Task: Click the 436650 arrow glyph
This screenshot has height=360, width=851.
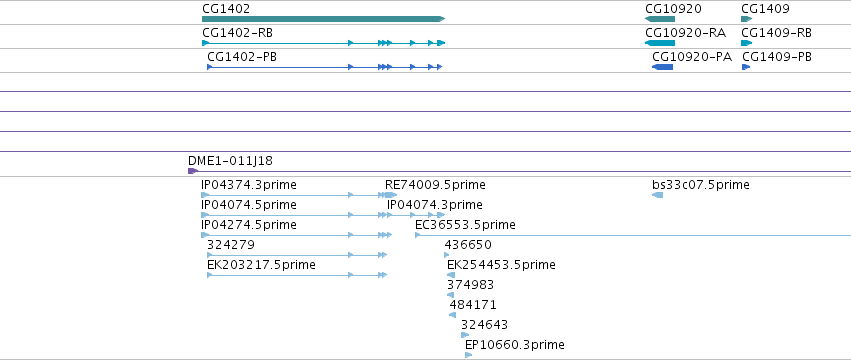Action: tap(447, 255)
